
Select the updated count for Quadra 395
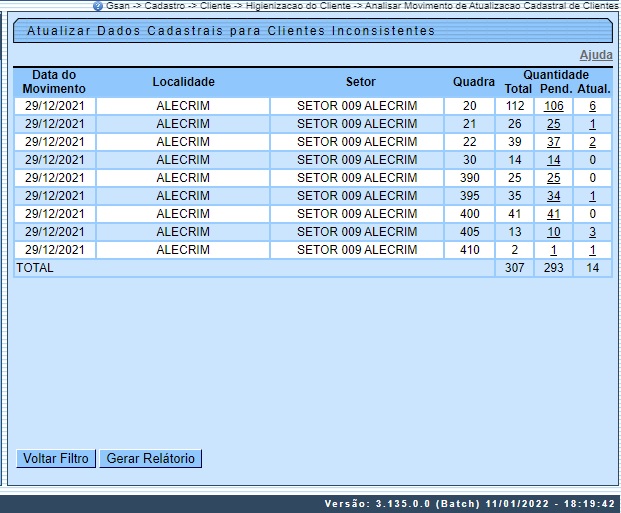[x=592, y=196]
